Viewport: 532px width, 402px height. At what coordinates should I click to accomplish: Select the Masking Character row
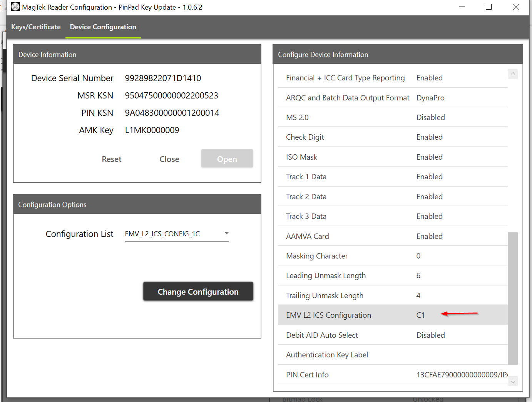(393, 256)
